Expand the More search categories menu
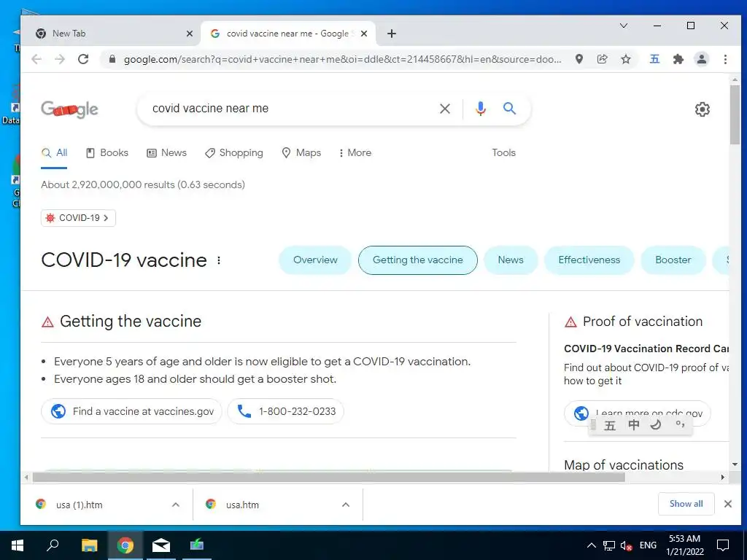The image size is (747, 560). (355, 153)
